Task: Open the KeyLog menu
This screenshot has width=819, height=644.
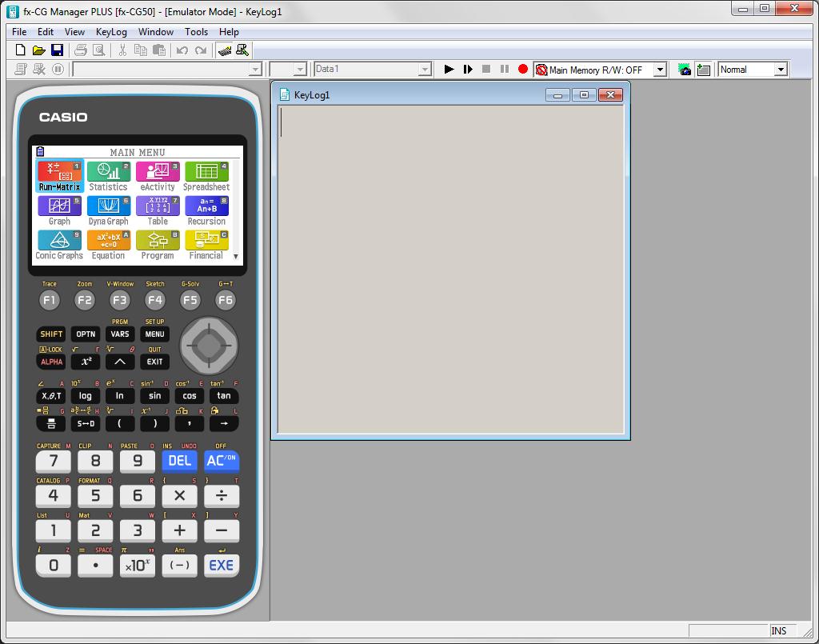Action: click(x=110, y=32)
